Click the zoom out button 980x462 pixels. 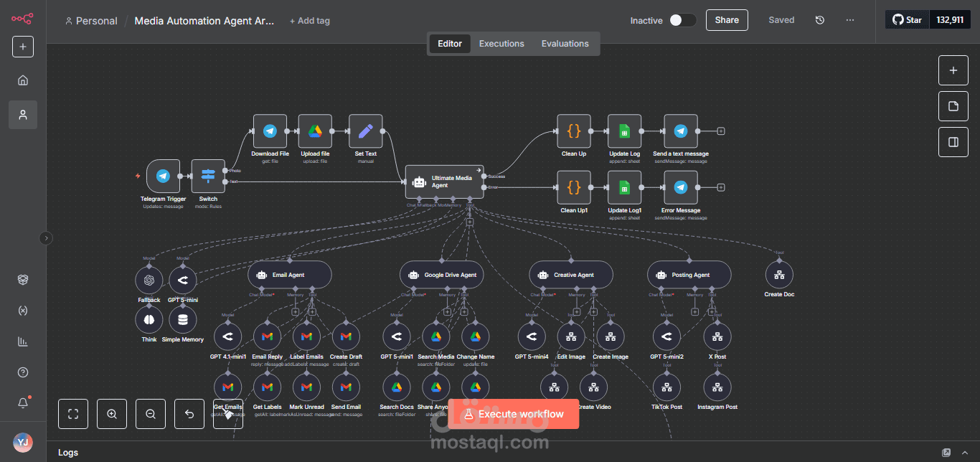(151, 414)
